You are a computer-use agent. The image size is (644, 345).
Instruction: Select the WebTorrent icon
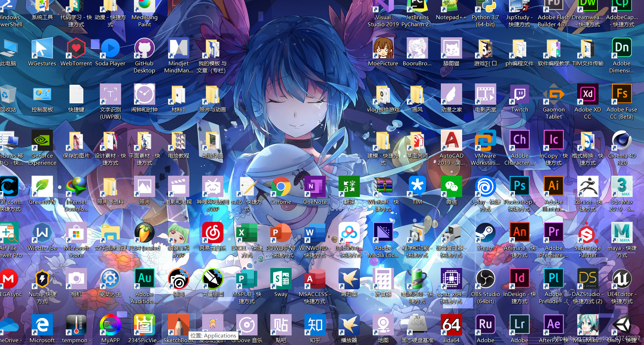(76, 48)
